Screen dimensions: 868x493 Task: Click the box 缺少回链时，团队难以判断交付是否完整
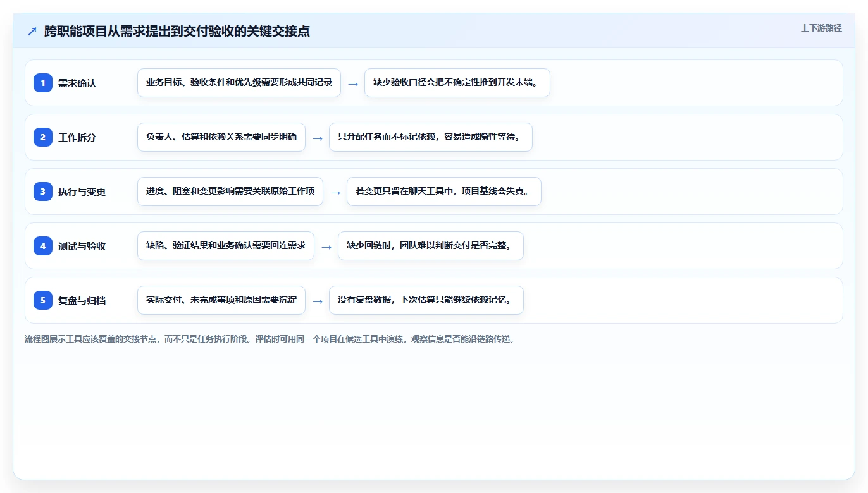(x=431, y=246)
